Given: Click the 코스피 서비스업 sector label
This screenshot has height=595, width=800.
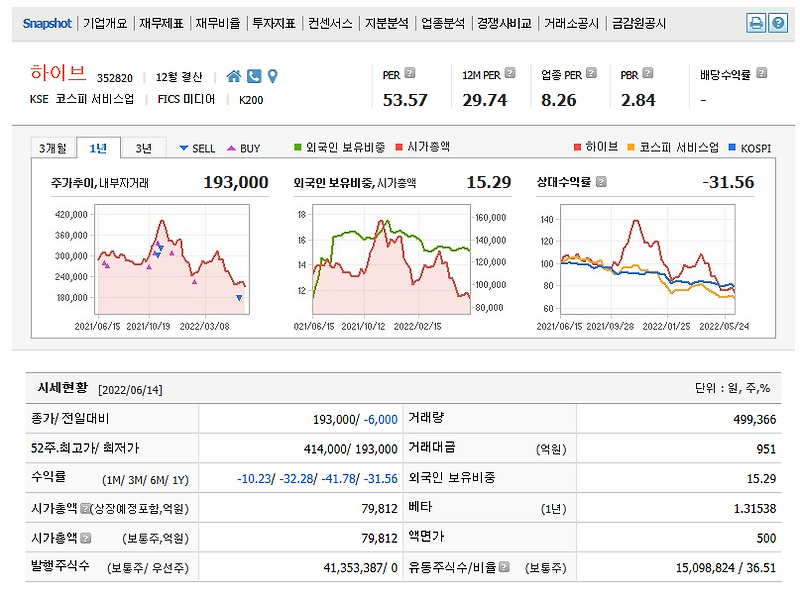Looking at the screenshot, I should click(94, 99).
